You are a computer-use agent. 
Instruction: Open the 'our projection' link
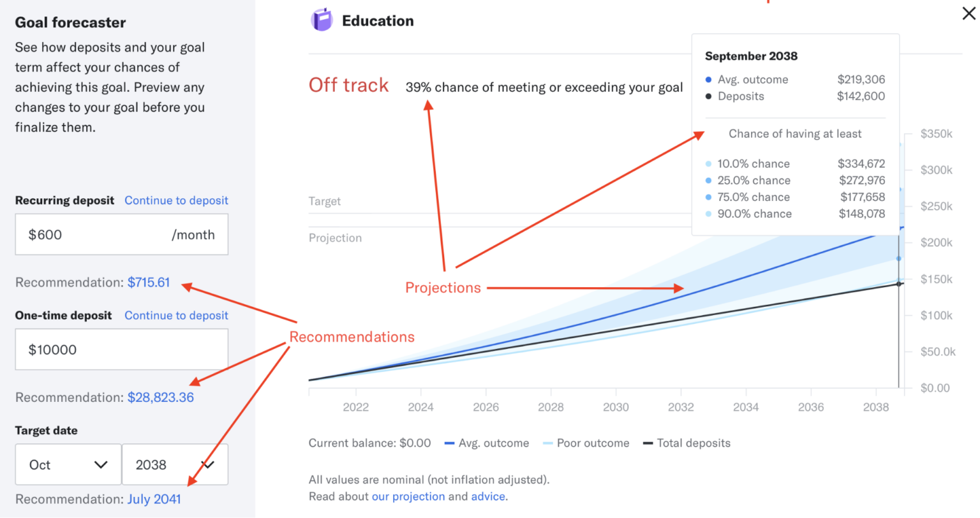click(408, 496)
